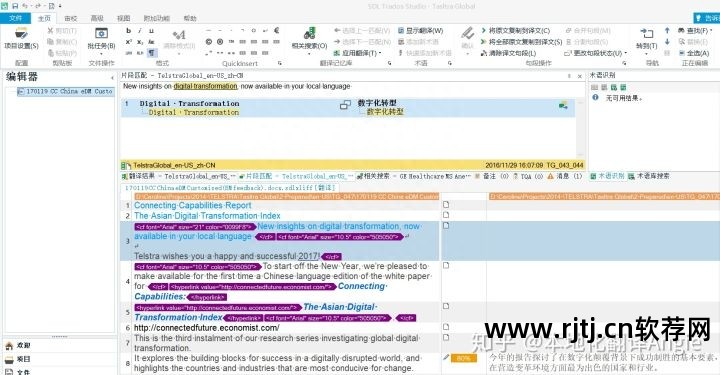Image resolution: width=720 pixels, height=375 pixels.
Task: Collapse the 编辑器 navigation pane
Action: pyautogui.click(x=112, y=78)
